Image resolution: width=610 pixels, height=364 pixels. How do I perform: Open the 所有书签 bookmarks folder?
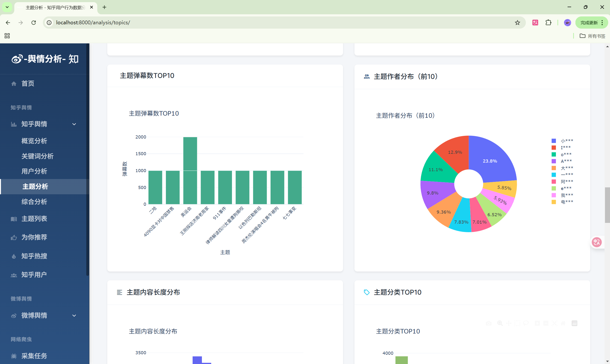[x=593, y=36]
